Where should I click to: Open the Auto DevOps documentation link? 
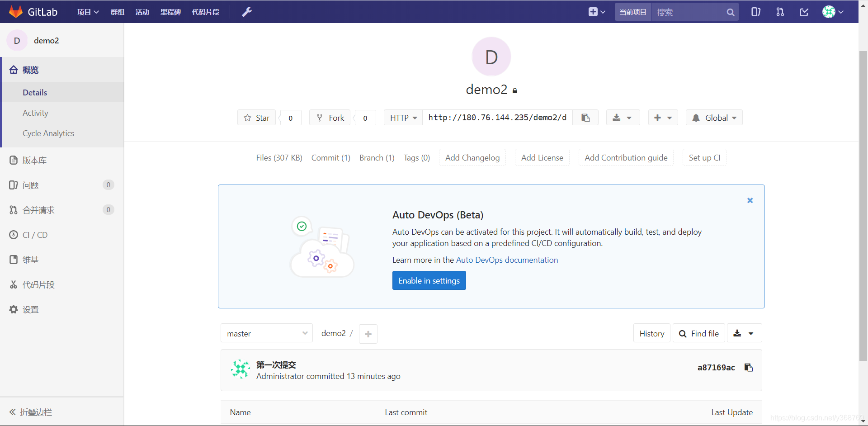tap(507, 260)
